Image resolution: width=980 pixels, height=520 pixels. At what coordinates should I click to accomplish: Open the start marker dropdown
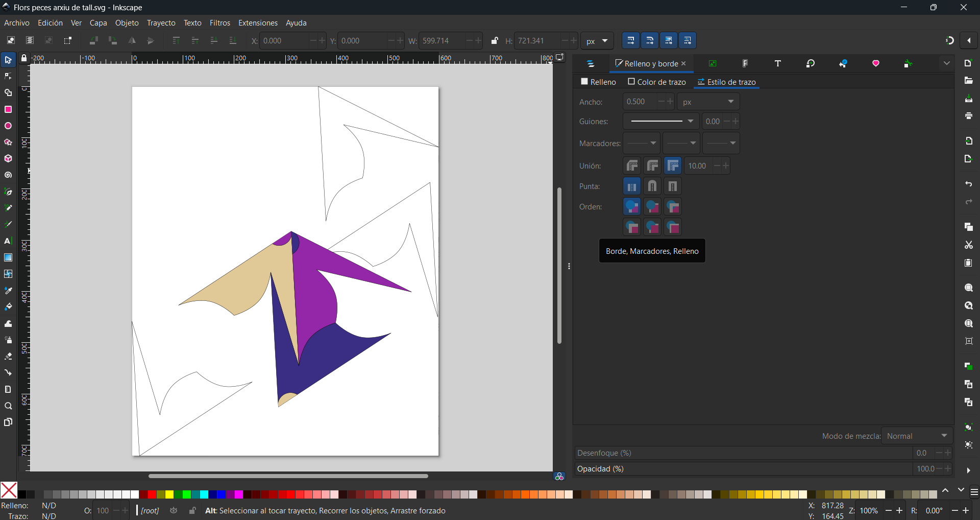(x=642, y=144)
